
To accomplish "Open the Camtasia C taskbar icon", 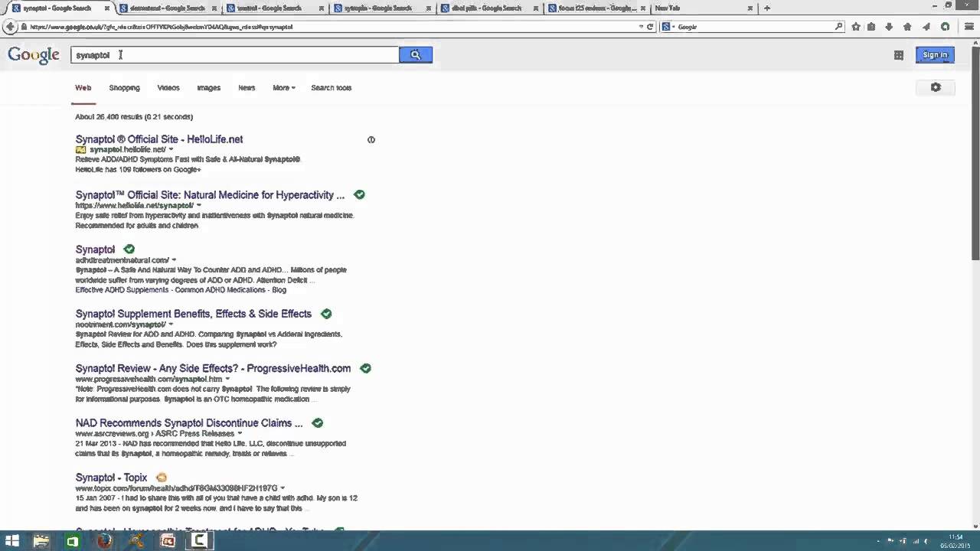I will pos(199,541).
